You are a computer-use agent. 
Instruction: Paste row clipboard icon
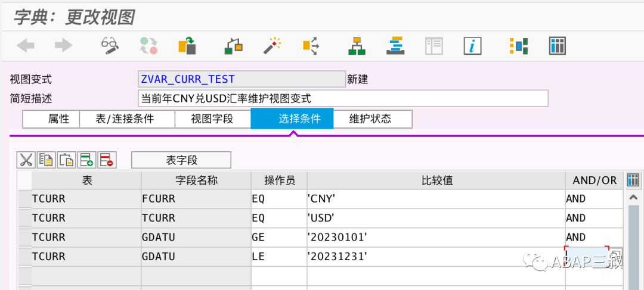(x=66, y=160)
